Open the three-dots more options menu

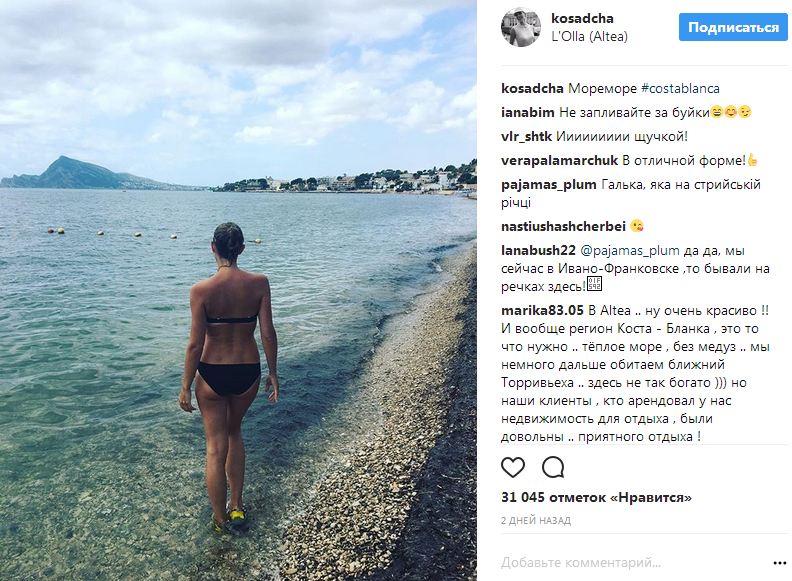(x=779, y=563)
